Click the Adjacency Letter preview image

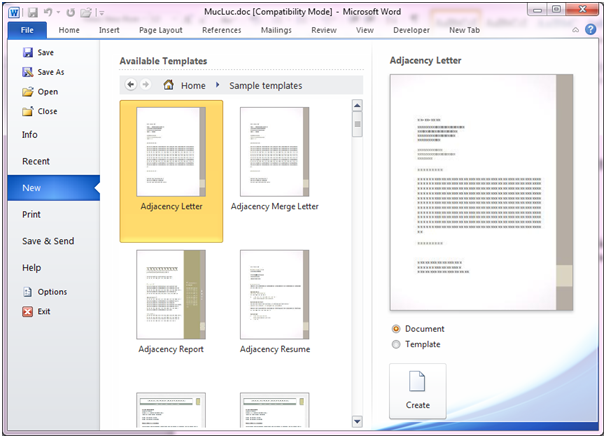pyautogui.click(x=481, y=193)
